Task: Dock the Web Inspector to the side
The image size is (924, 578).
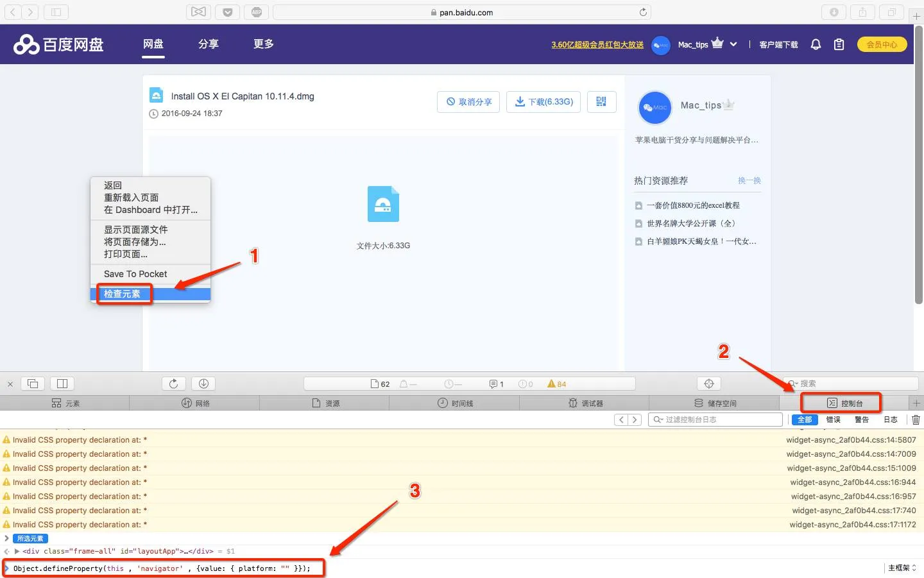Action: coord(62,384)
